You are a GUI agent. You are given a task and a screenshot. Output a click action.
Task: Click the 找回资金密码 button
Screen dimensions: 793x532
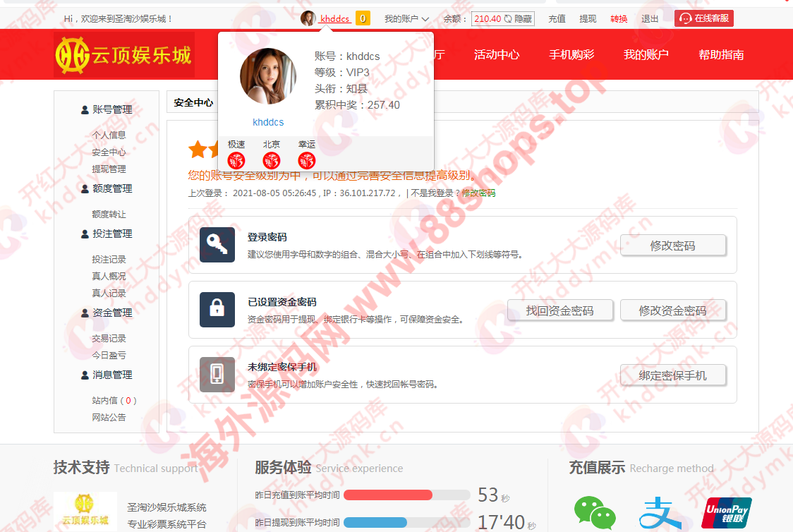[x=559, y=310]
